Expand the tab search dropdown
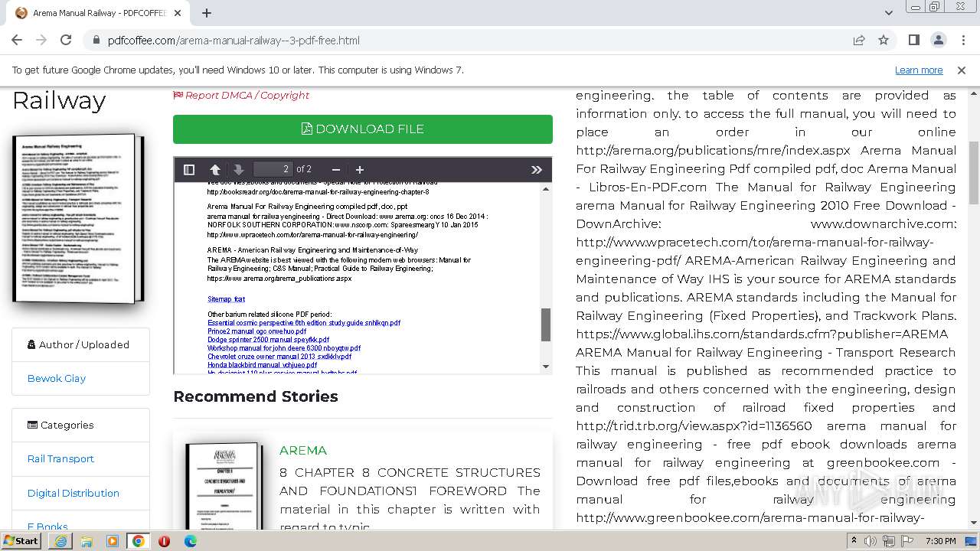The height and width of the screenshot is (551, 980). tap(888, 13)
